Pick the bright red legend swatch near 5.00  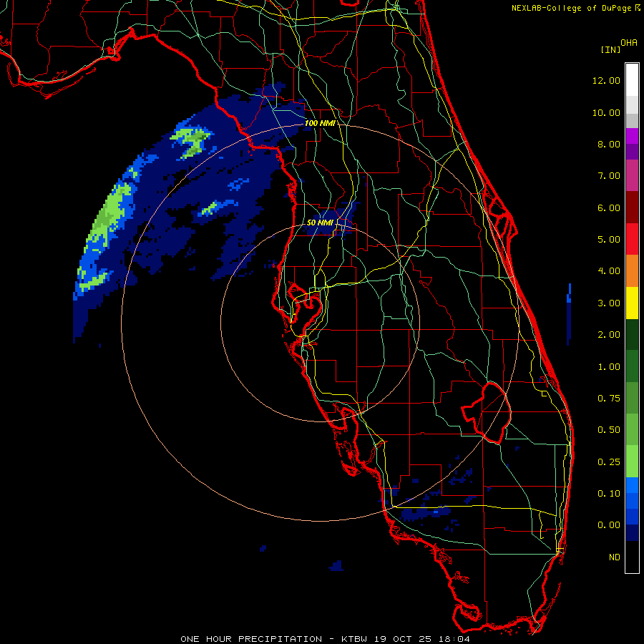coord(632,239)
